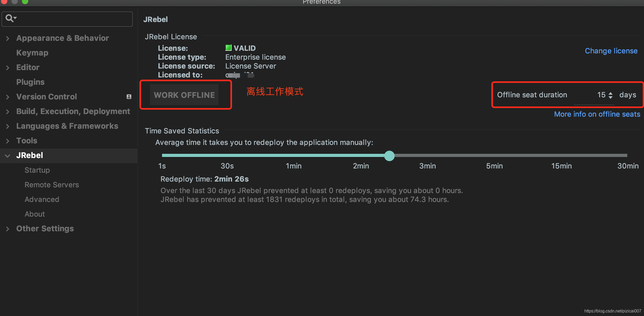Click the Tools icon in sidebar
Screen dimensions: 644x316
(9, 140)
